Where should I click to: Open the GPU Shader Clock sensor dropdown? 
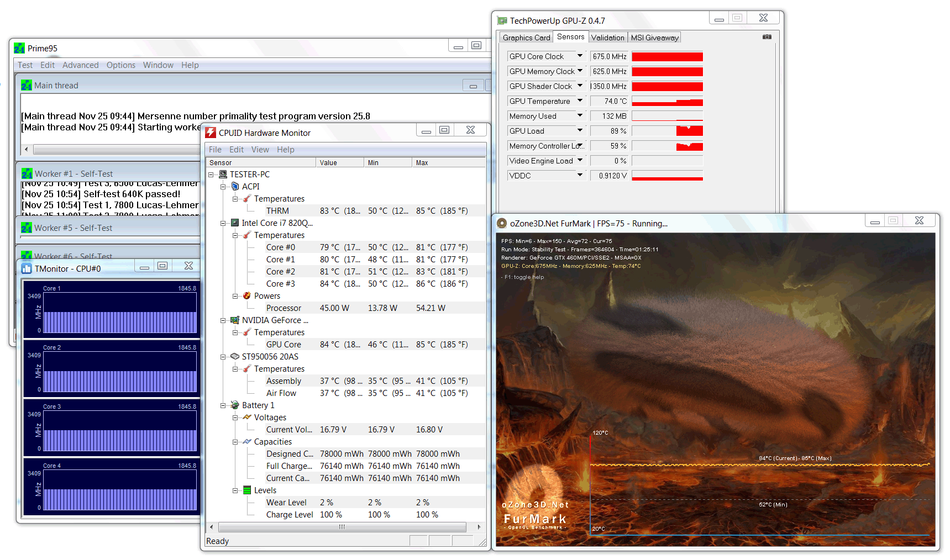point(580,86)
